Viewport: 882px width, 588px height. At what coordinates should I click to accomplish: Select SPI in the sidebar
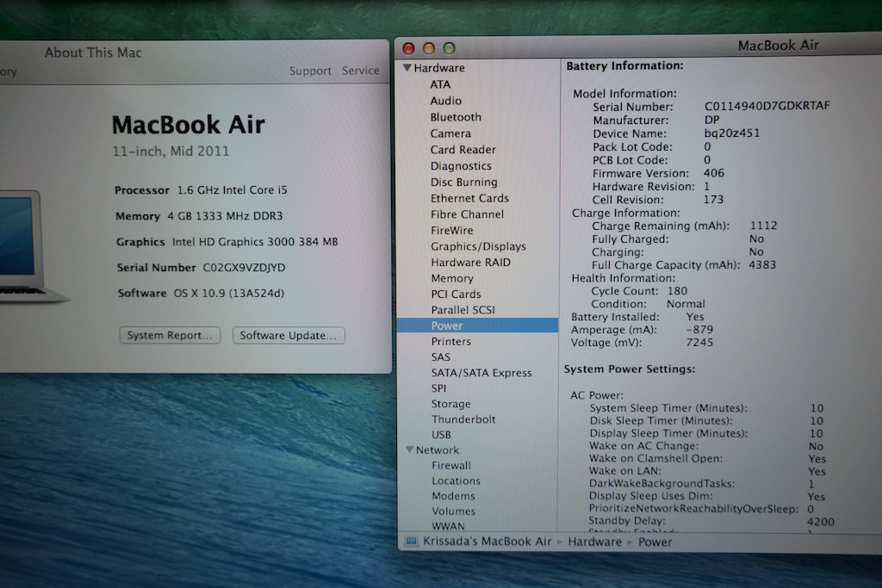coord(438,388)
